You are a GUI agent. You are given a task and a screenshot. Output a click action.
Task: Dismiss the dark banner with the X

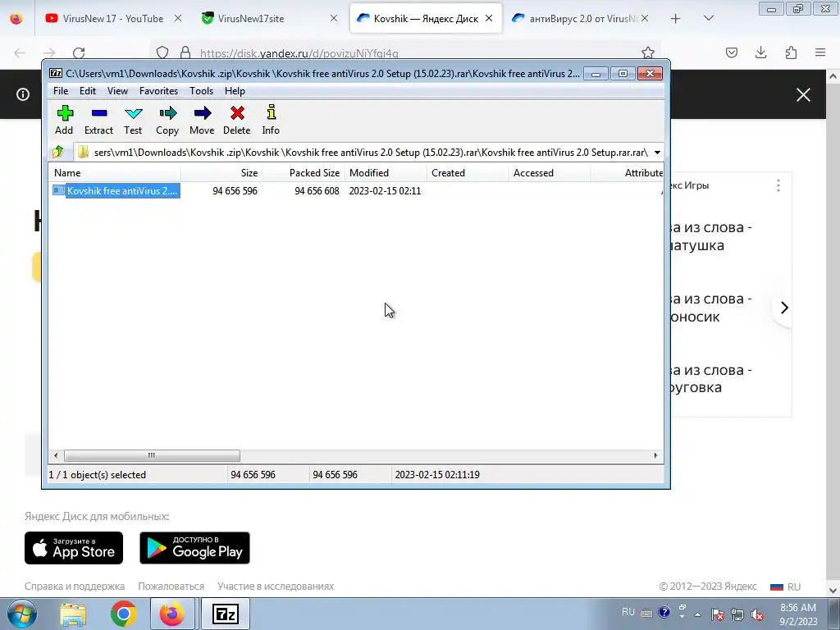[x=803, y=95]
